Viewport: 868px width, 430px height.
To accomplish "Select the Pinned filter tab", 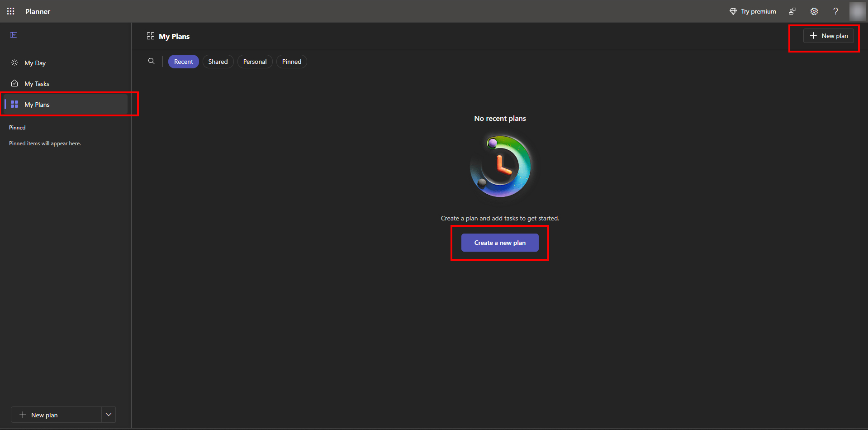I will (x=292, y=62).
